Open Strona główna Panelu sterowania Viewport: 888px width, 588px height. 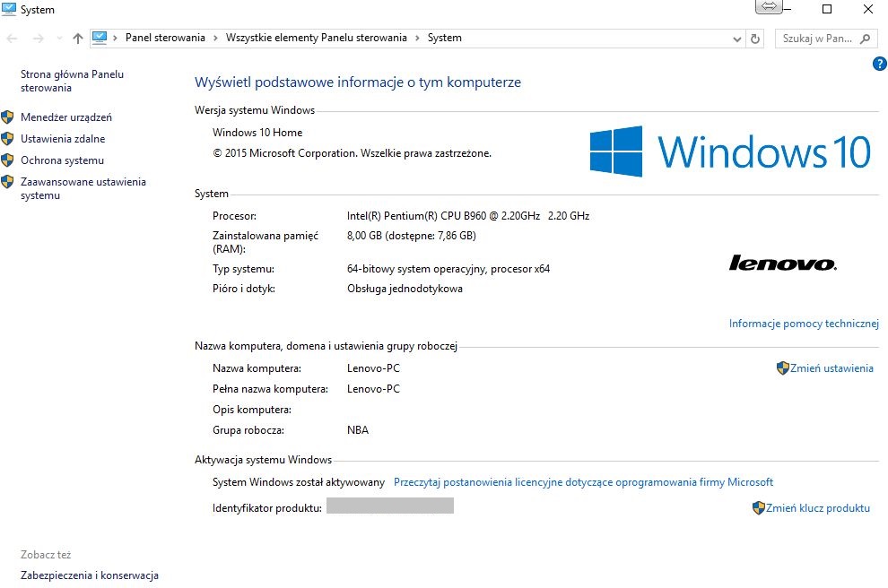pos(72,81)
